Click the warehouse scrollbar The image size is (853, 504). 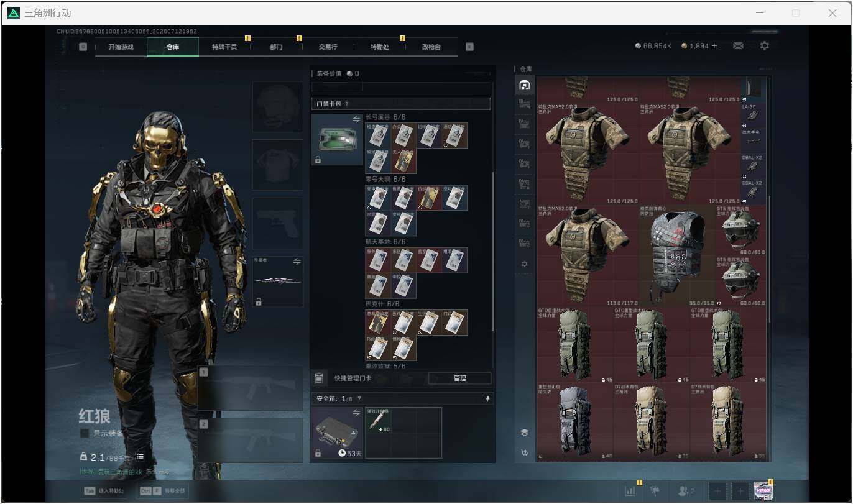pos(770,259)
